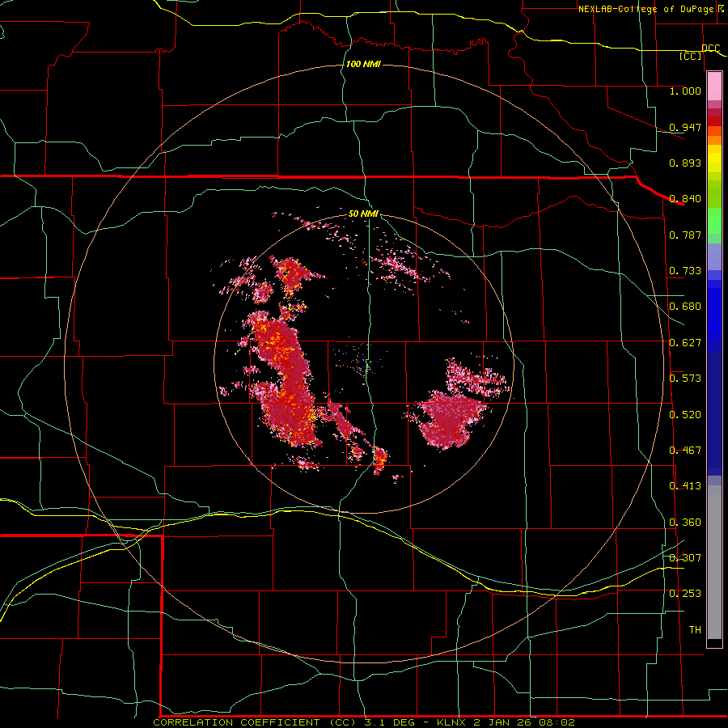
Task: Click the 0.253 color scale value
Action: [x=685, y=594]
